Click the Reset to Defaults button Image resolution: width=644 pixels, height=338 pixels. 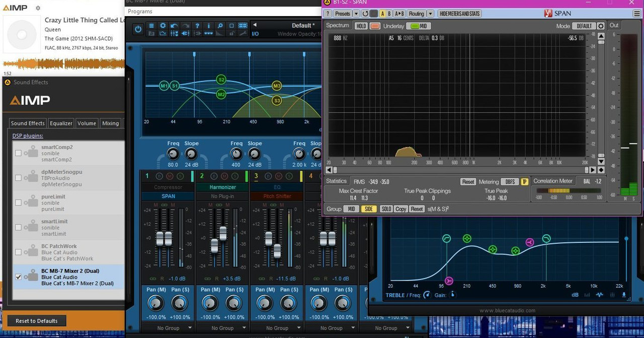pyautogui.click(x=37, y=321)
